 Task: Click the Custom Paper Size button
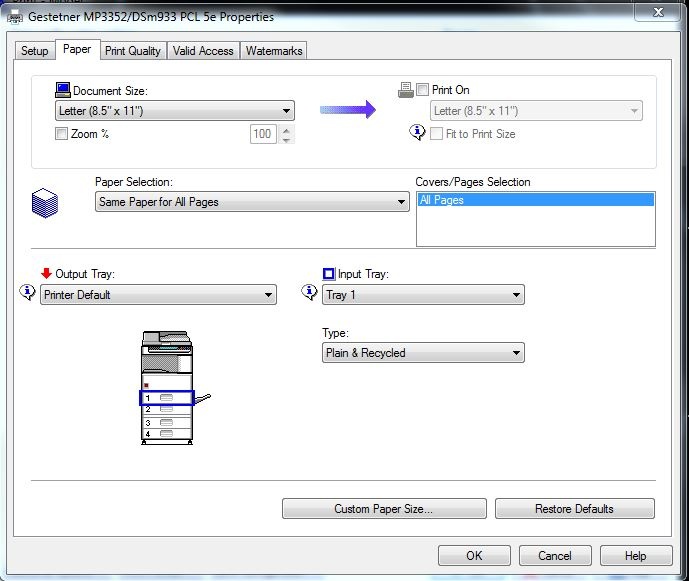(384, 508)
